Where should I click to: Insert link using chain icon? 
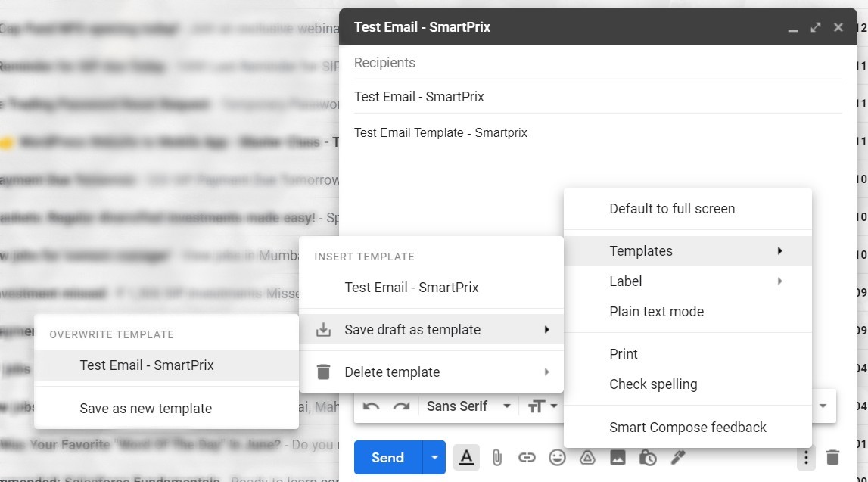[x=527, y=458]
